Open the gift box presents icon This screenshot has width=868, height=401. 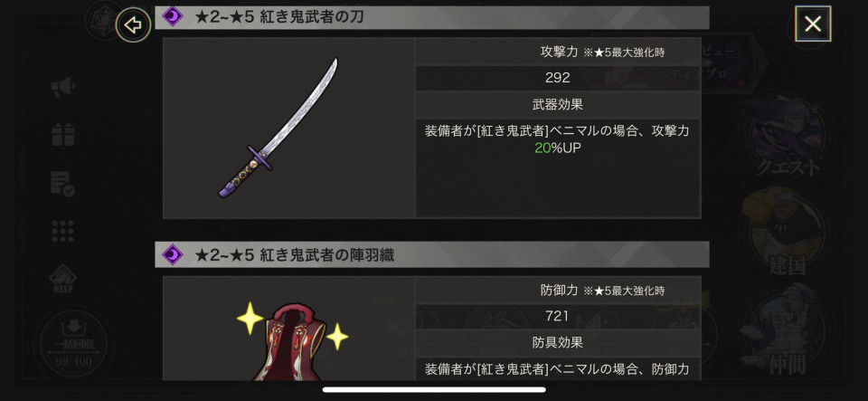(x=63, y=134)
